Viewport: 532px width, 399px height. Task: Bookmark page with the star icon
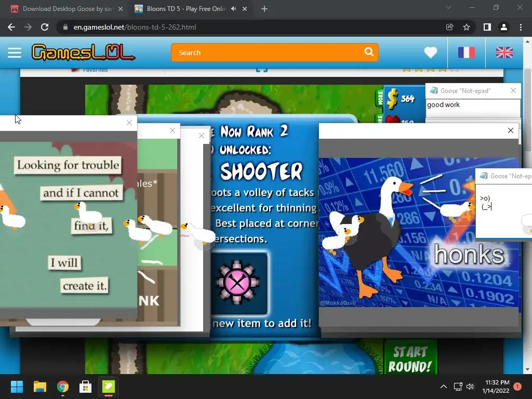click(x=467, y=27)
